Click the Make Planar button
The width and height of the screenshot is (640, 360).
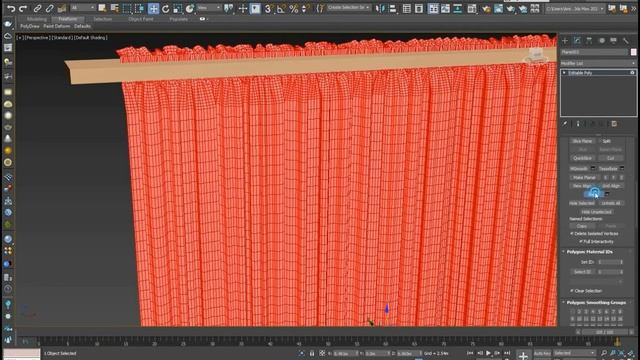[584, 177]
